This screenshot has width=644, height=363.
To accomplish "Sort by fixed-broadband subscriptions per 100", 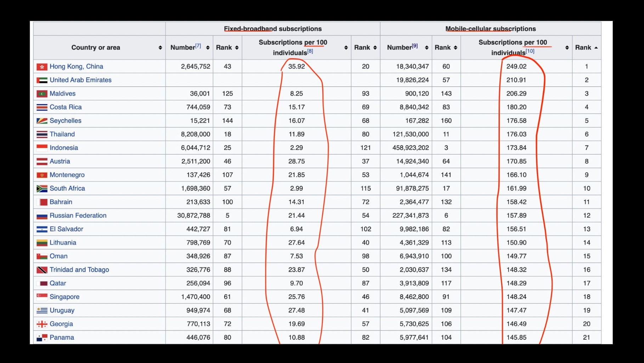I will point(346,48).
